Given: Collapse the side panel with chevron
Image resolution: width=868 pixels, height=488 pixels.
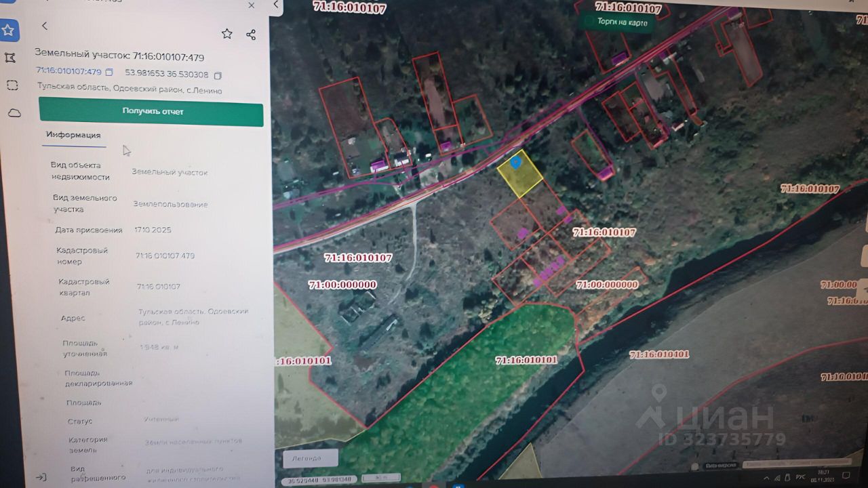Looking at the screenshot, I should tap(275, 5).
